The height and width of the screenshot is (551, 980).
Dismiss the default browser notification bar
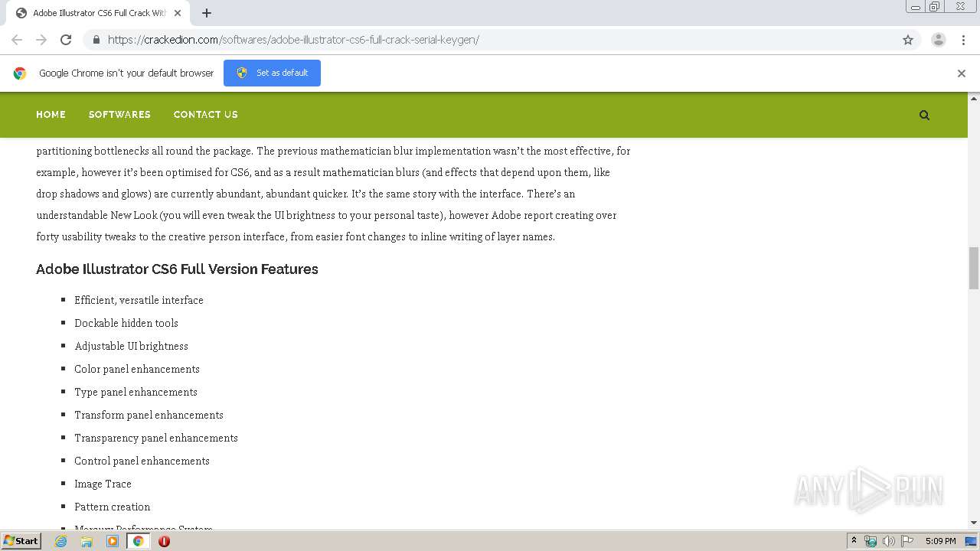962,73
